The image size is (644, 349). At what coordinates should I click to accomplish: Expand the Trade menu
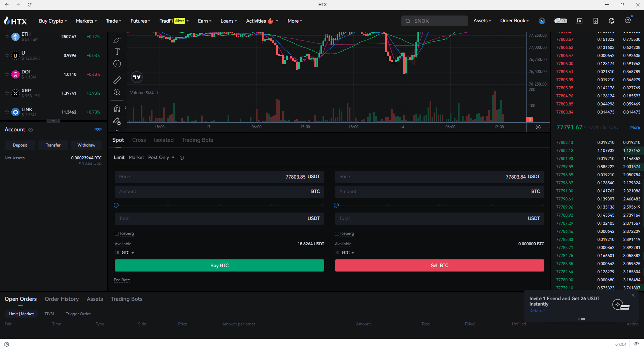[114, 21]
